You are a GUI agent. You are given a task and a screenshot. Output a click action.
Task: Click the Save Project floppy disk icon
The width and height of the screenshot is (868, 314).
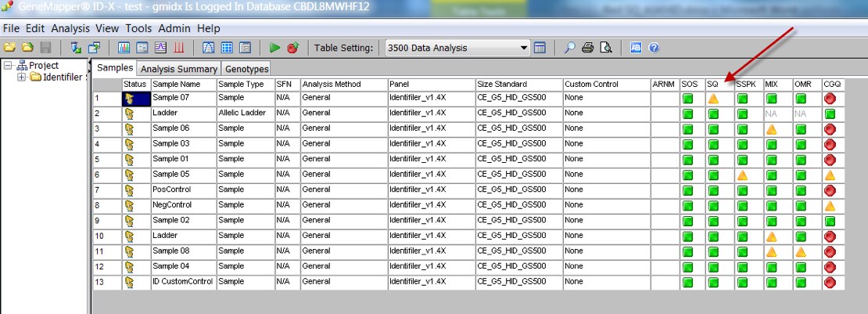(x=46, y=48)
